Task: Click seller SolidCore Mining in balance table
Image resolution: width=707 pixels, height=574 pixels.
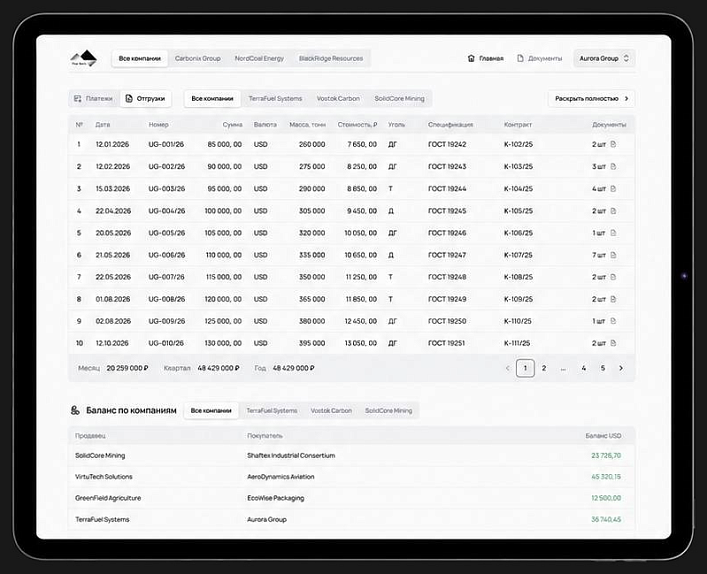Action: tap(100, 455)
